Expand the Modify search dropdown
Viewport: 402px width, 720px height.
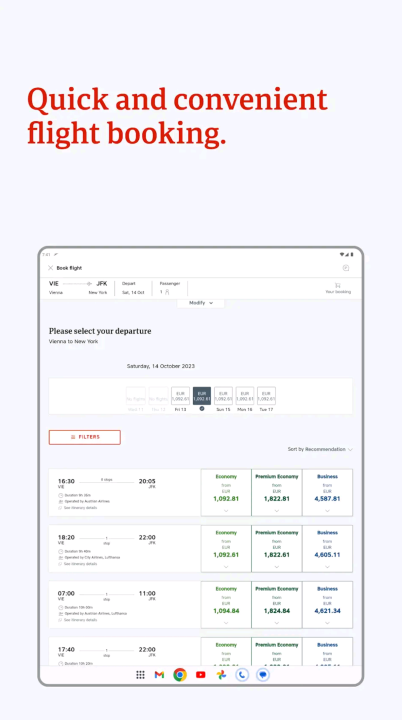click(201, 303)
